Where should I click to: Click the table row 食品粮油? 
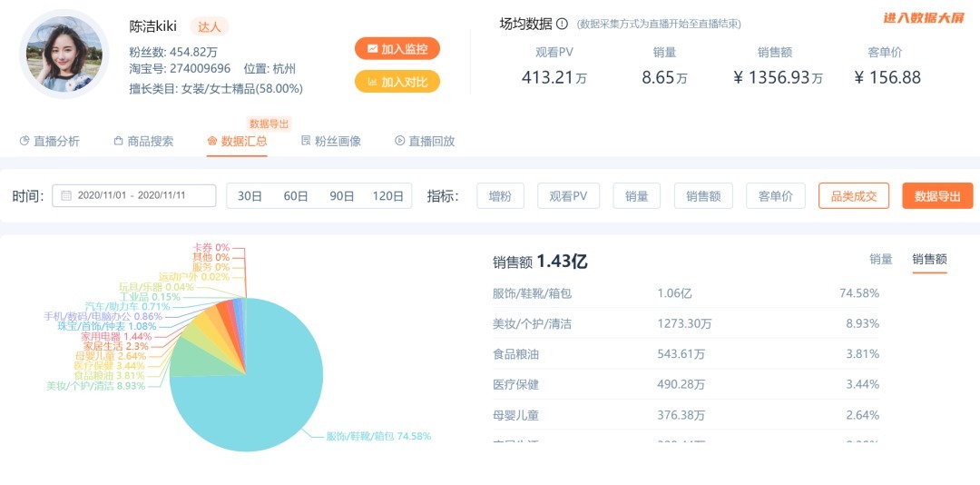click(686, 354)
